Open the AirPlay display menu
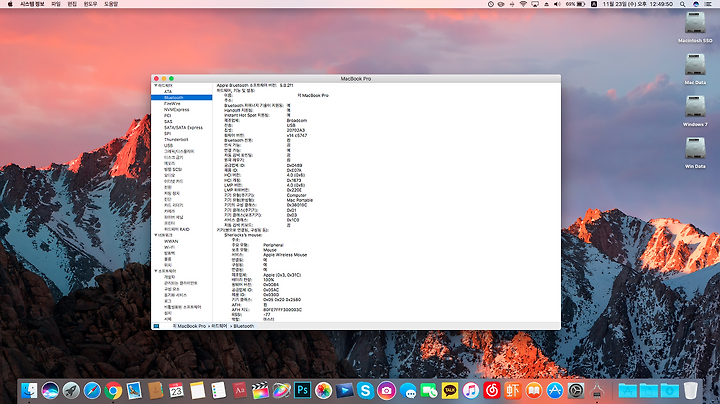 coord(535,4)
